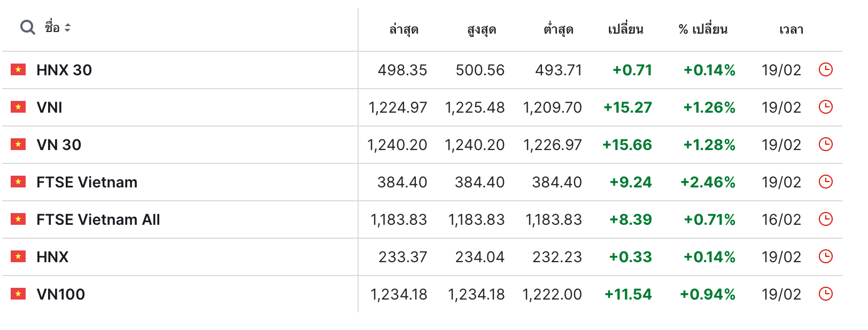868x330 pixels.
Task: Click the clock icon in FTSE Vietnam row
Action: point(826,182)
